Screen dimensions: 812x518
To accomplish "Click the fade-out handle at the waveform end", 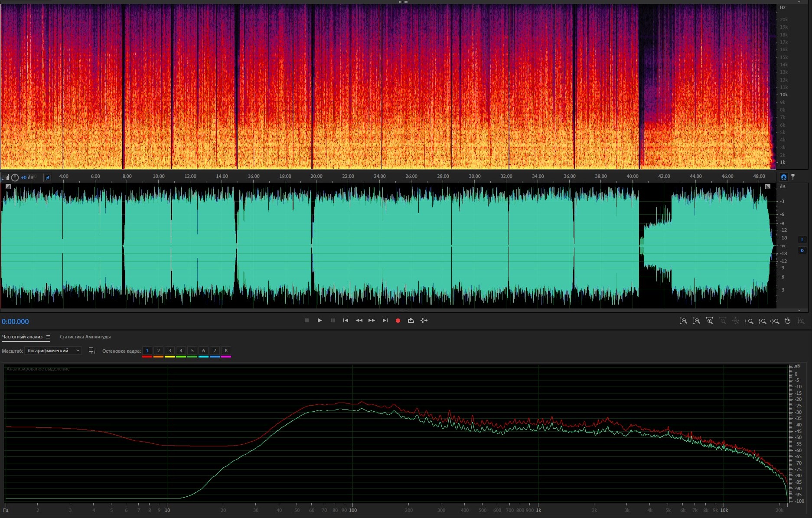I will pos(768,187).
